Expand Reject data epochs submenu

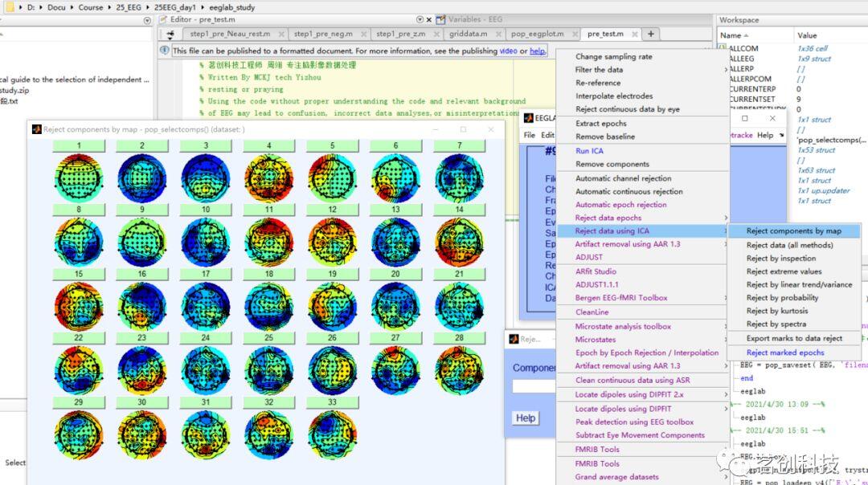[x=643, y=218]
